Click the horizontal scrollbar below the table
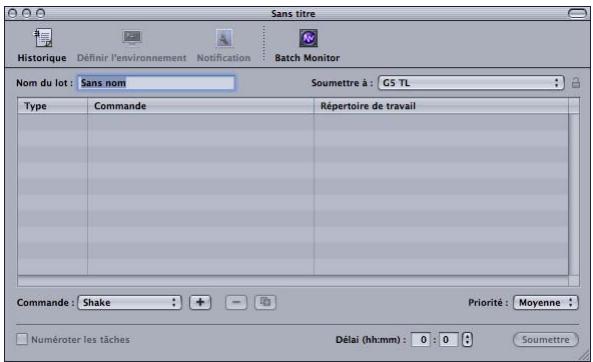 point(293,281)
